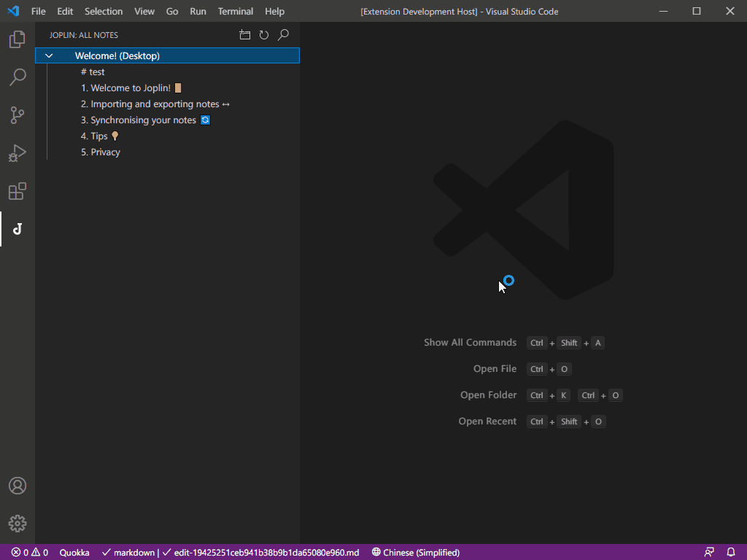
Task: Click the search notes icon in Joplin panel
Action: click(283, 35)
